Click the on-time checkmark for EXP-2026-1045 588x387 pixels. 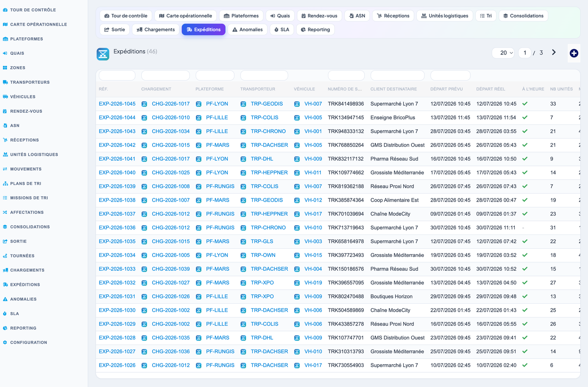[x=525, y=104]
